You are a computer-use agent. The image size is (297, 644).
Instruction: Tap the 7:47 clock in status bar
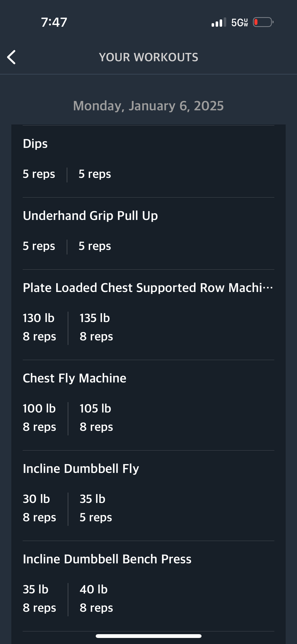(54, 22)
